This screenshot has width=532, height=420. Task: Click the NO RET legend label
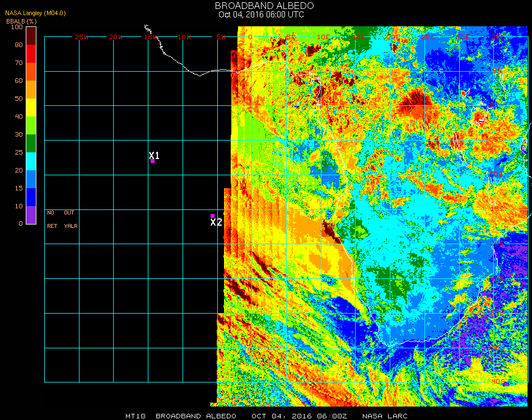point(51,220)
